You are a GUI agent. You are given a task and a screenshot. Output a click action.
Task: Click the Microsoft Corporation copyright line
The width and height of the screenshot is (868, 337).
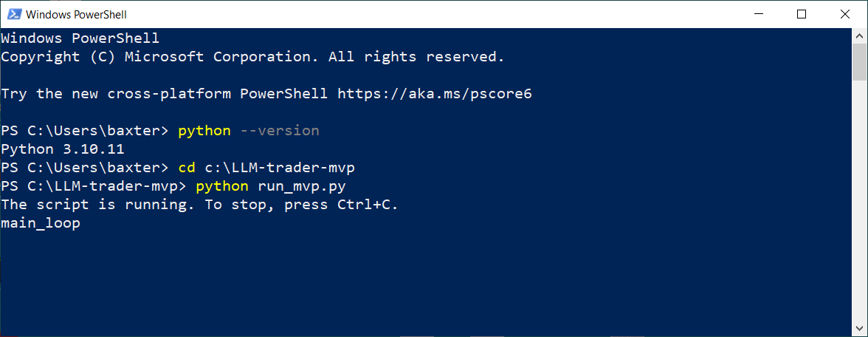click(x=252, y=57)
